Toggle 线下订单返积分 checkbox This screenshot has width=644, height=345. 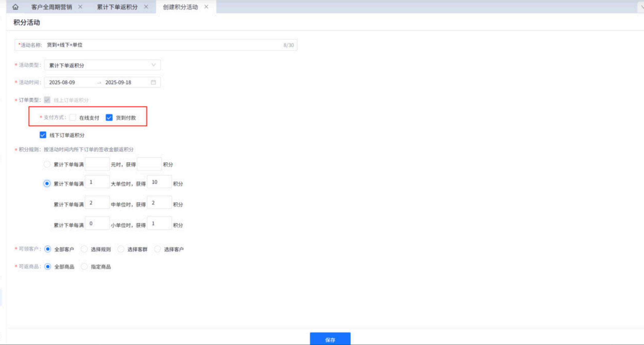point(43,135)
